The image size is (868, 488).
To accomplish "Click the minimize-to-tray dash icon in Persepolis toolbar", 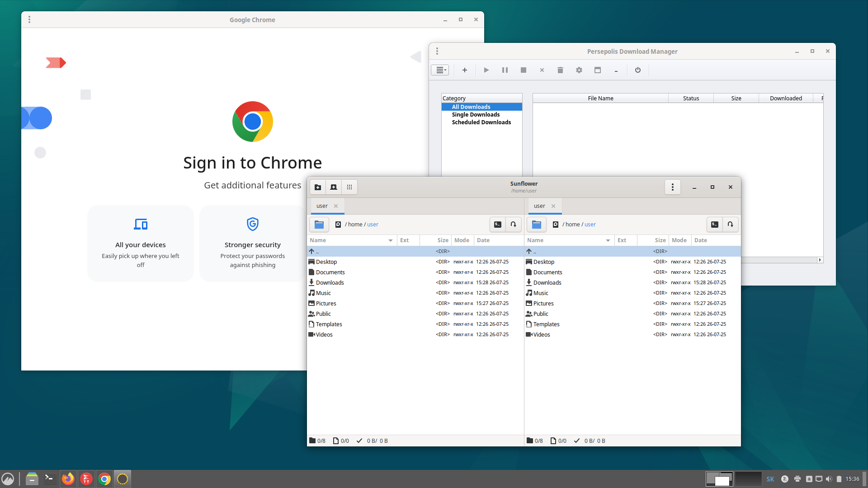I will pos(616,70).
